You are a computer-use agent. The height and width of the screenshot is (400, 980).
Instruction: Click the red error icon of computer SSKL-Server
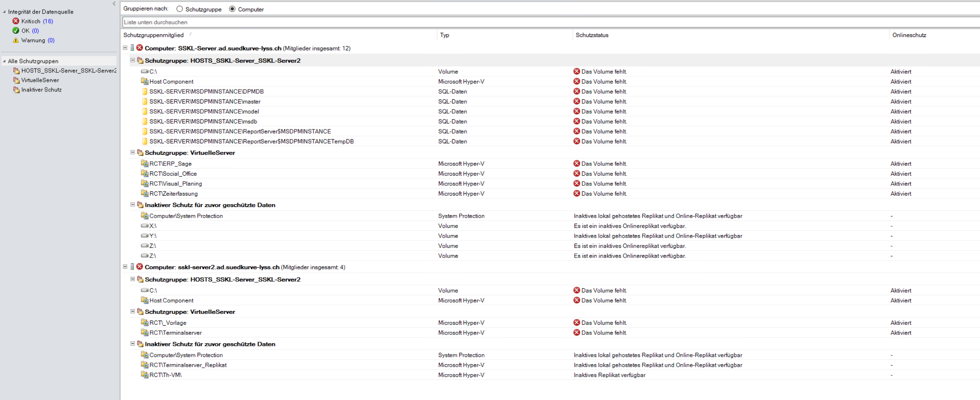click(140, 47)
